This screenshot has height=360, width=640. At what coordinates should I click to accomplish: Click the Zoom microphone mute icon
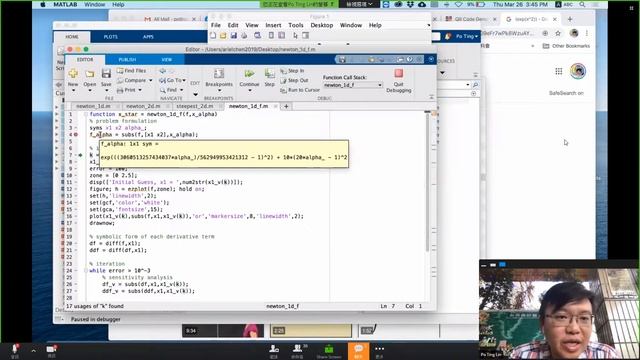point(15,349)
